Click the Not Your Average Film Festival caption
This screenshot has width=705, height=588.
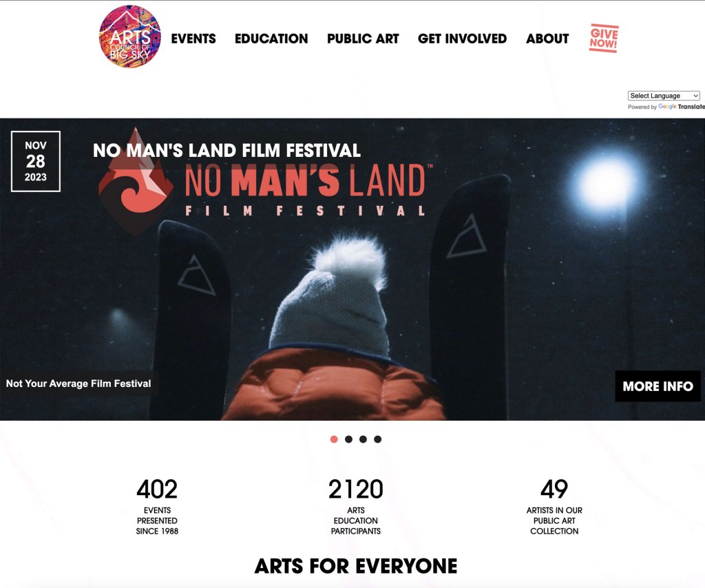[78, 384]
